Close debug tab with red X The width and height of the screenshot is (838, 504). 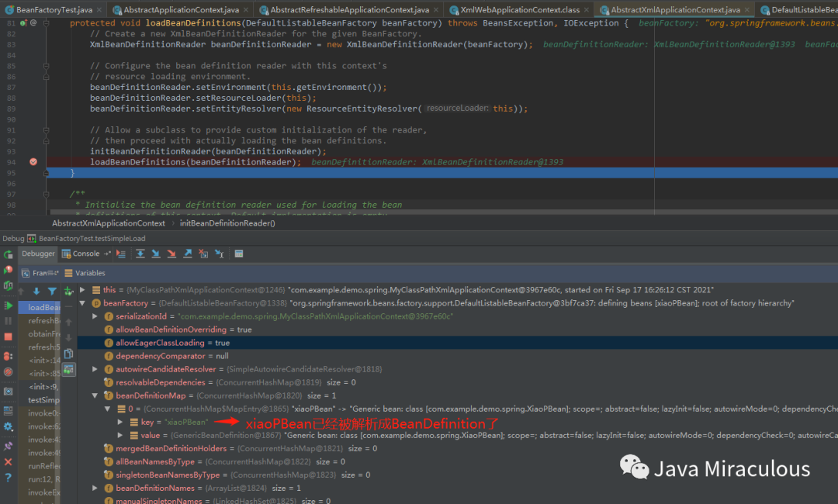8,462
